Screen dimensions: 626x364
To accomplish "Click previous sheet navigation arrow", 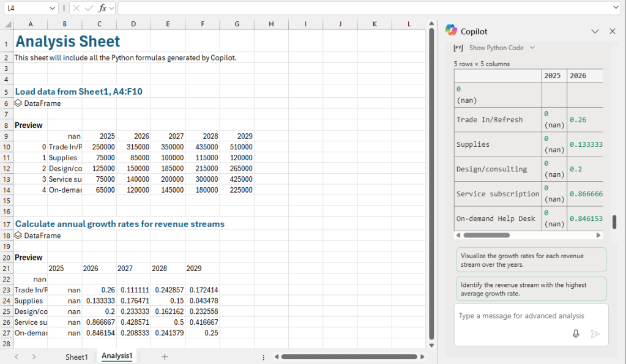I will click(17, 357).
